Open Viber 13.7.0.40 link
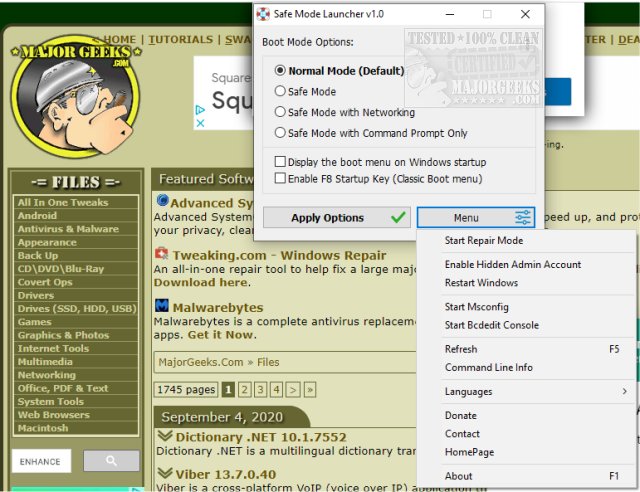 pos(226,474)
